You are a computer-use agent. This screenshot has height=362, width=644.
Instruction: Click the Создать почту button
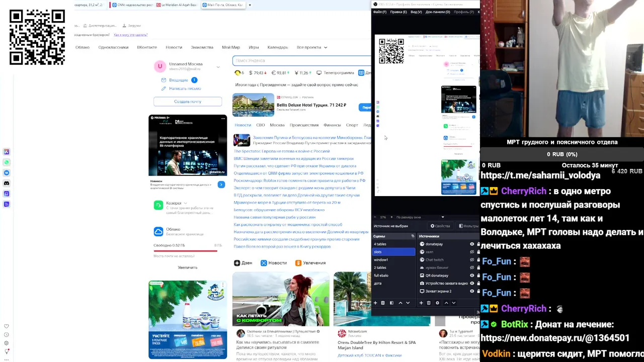coord(188,102)
